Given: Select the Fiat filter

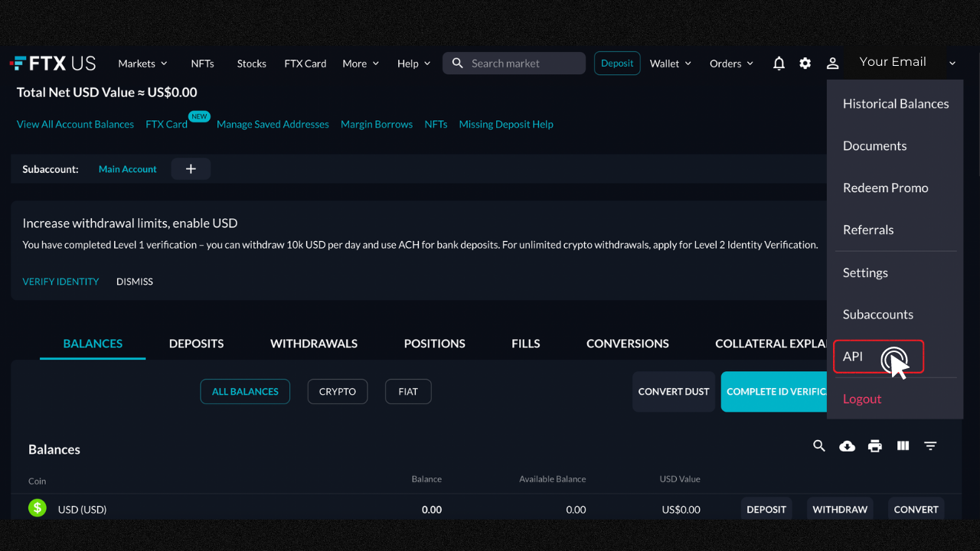Looking at the screenshot, I should 408,391.
